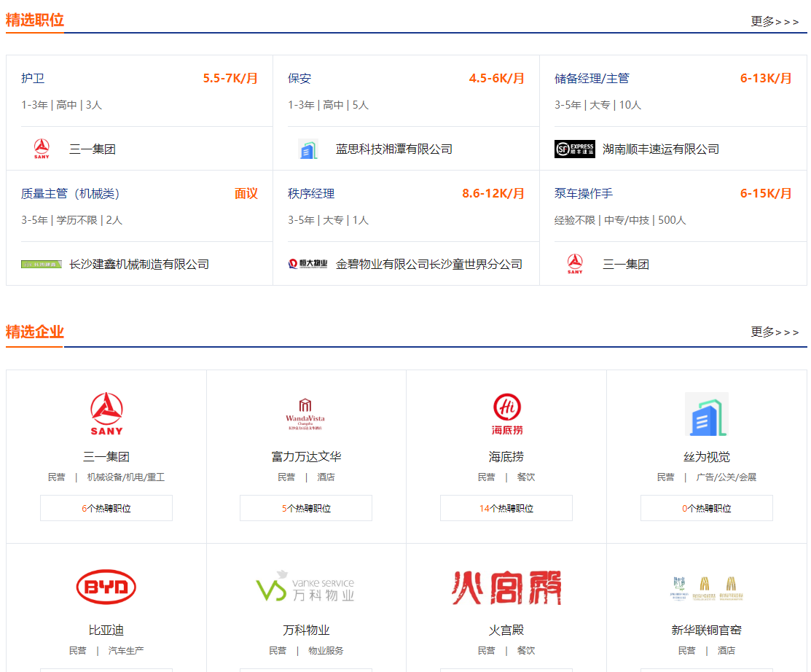The width and height of the screenshot is (811, 672).
Task: Open the 丝为视觉 building logo
Action: [707, 414]
